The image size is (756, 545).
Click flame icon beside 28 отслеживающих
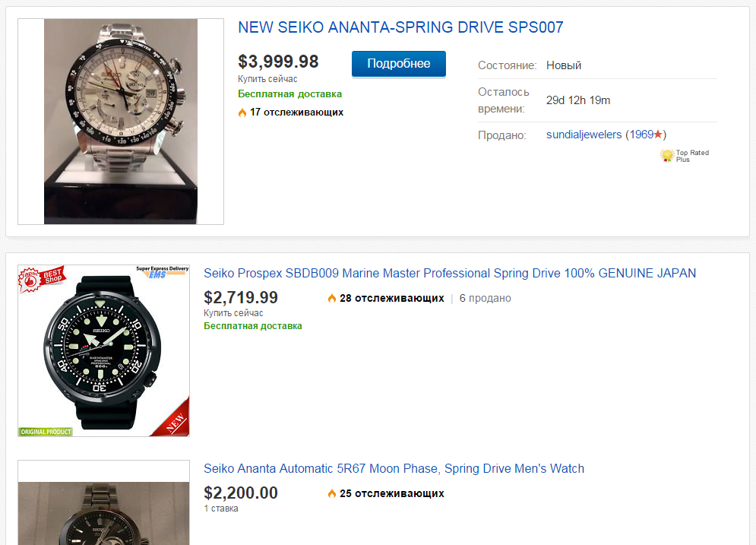tap(332, 299)
